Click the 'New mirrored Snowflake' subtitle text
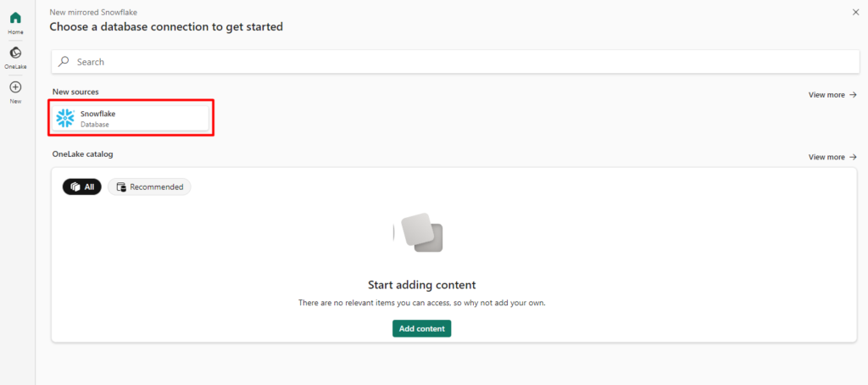Viewport: 868px width, 385px height. coord(93,12)
